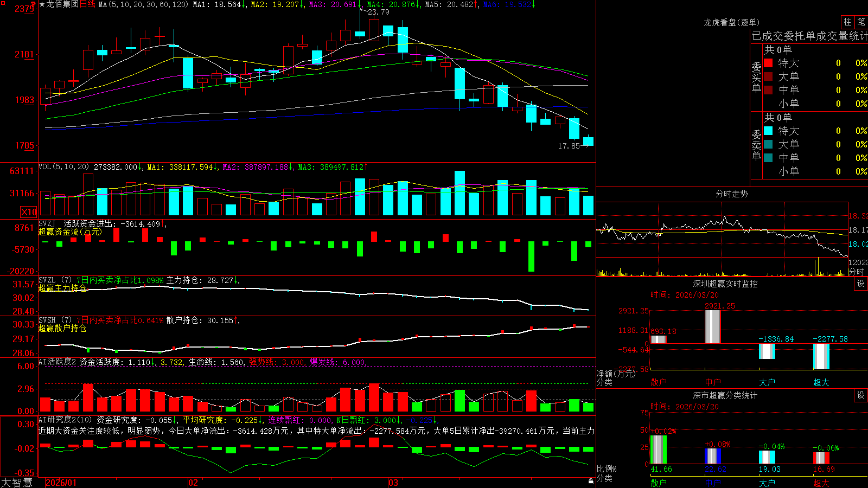Click the 1785 price axis label
Screen dimensions: 868x488
coord(24,145)
